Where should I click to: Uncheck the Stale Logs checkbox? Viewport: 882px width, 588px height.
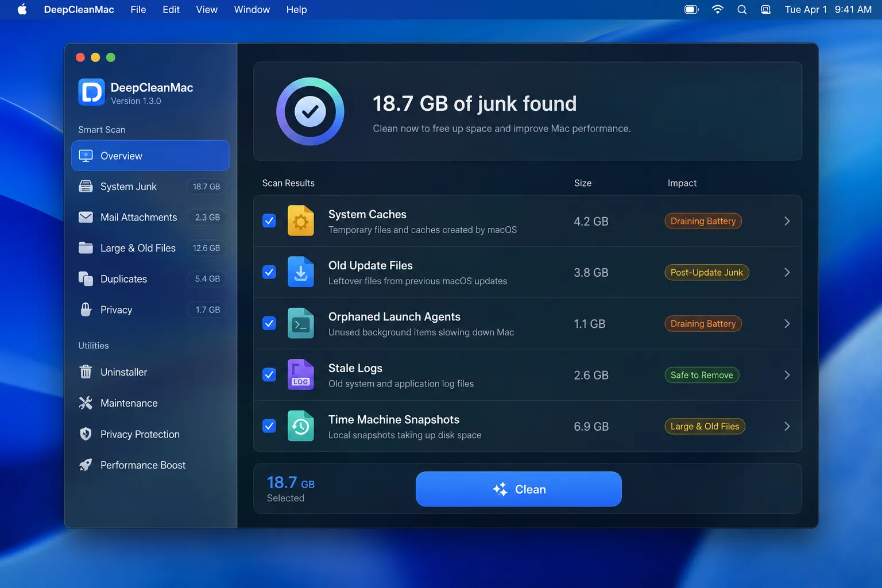[269, 375]
